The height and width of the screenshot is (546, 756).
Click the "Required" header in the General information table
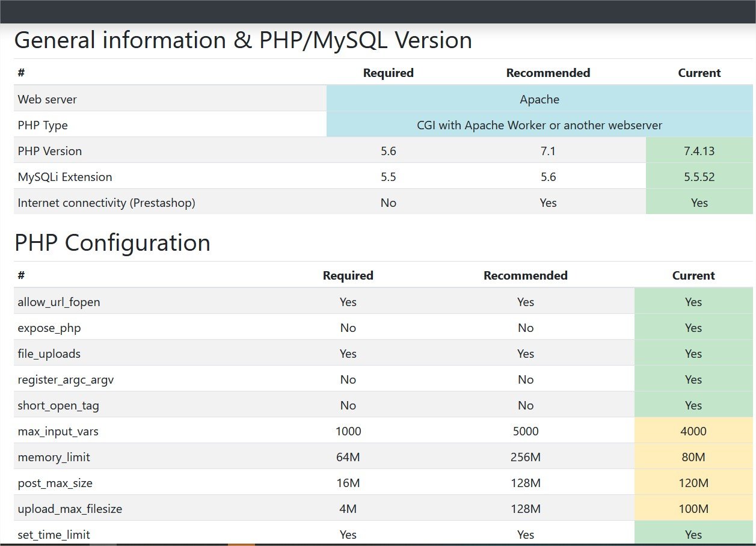click(388, 73)
